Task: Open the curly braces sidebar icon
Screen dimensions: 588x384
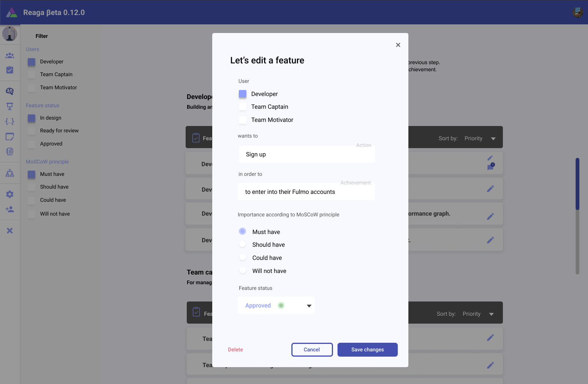Action: tap(10, 121)
